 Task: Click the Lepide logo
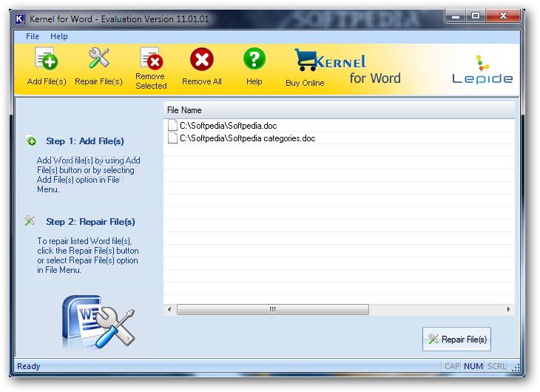click(482, 70)
